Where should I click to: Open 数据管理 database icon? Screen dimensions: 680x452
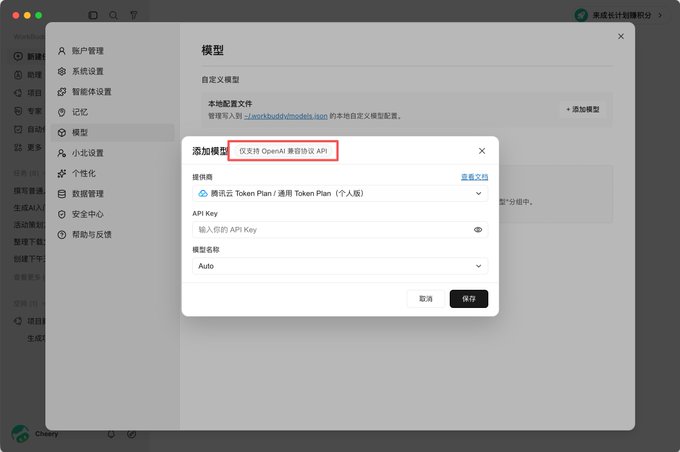tap(62, 194)
